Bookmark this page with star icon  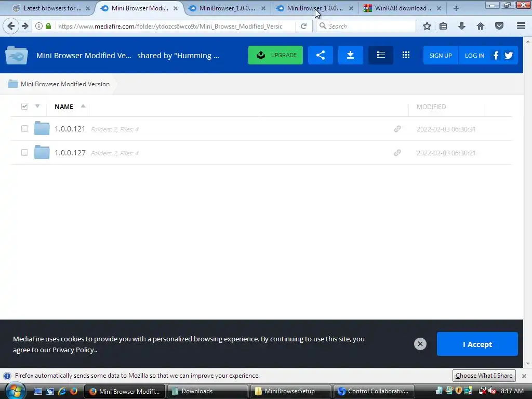click(x=427, y=26)
